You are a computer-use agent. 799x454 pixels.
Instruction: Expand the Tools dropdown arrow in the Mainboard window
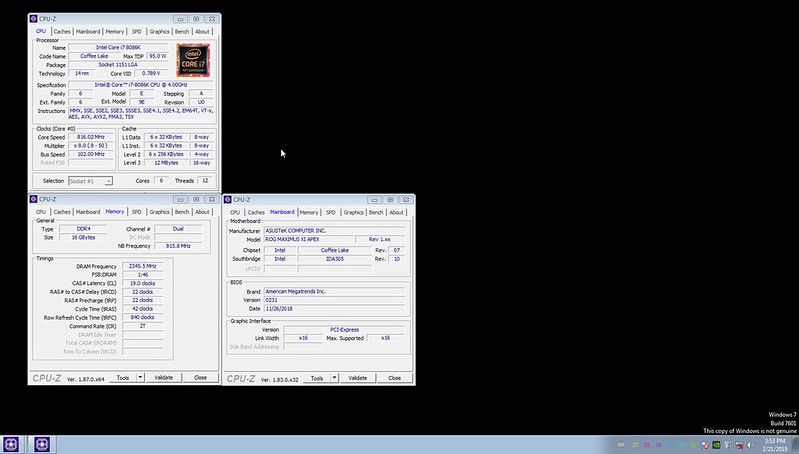[334, 378]
